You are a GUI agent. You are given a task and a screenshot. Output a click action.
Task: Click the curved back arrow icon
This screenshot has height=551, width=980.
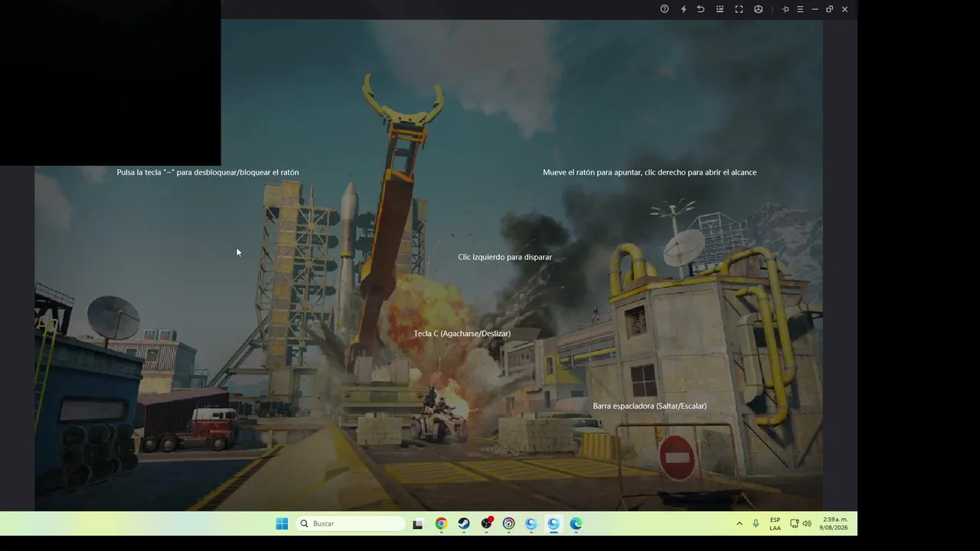(701, 9)
